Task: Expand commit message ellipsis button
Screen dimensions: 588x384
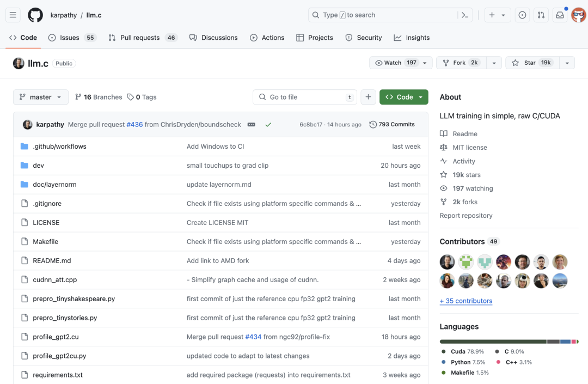Action: (251, 125)
